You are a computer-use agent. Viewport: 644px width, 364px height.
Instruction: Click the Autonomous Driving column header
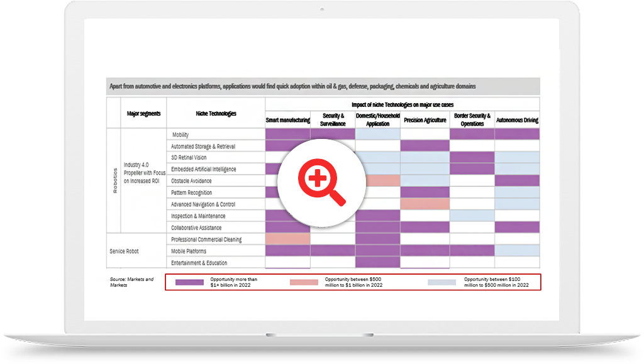[517, 120]
